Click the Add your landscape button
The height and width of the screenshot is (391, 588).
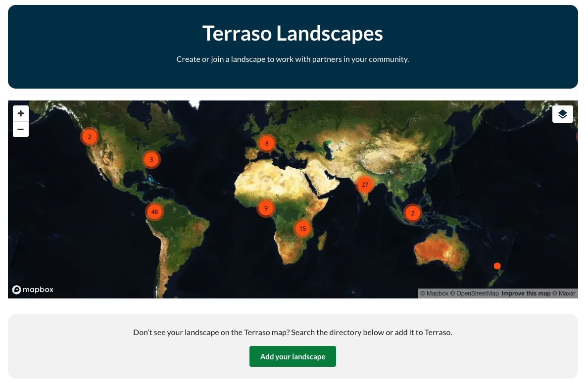coord(293,356)
